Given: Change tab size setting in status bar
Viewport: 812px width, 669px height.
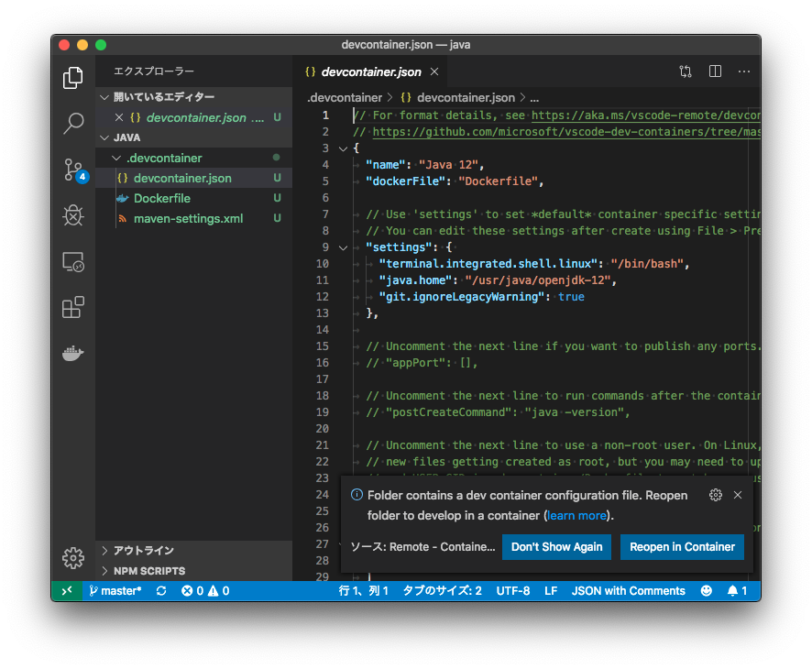Looking at the screenshot, I should [443, 591].
